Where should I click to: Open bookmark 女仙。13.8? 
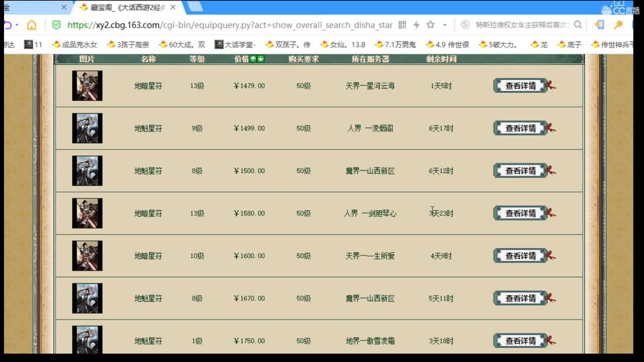coord(342,45)
